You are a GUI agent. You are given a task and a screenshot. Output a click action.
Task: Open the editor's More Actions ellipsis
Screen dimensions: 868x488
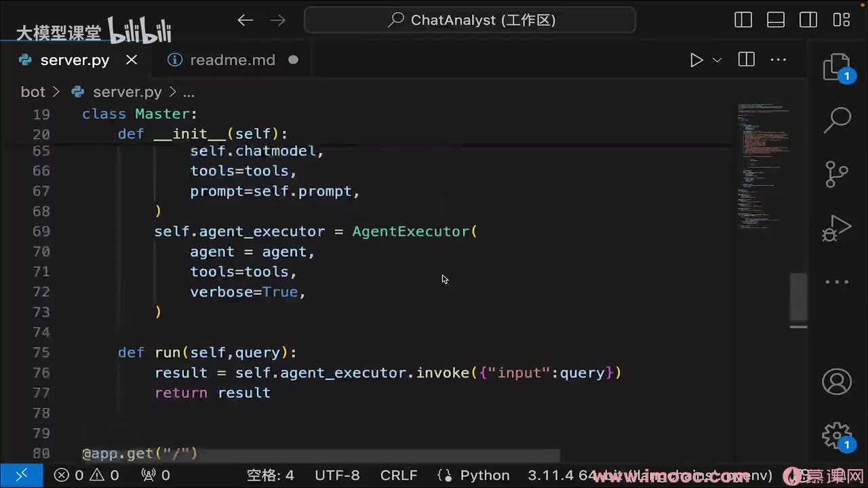[778, 60]
